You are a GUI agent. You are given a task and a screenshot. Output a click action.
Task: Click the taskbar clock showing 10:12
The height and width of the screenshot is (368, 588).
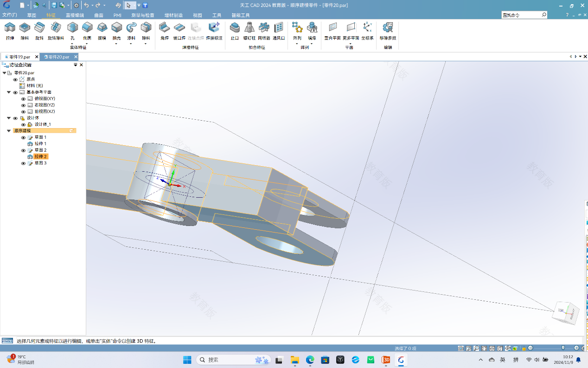click(x=564, y=360)
